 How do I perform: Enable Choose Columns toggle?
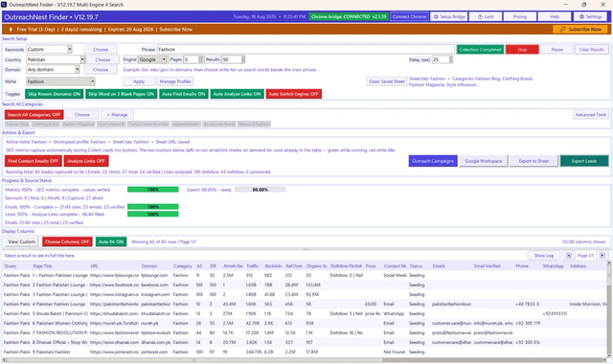[x=67, y=241]
